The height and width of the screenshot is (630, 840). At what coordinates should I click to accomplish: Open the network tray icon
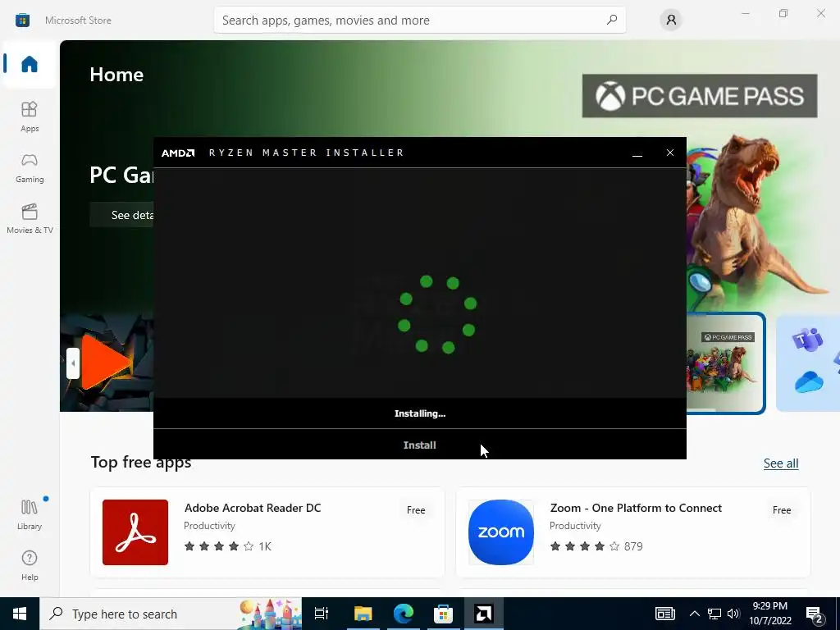tap(714, 614)
